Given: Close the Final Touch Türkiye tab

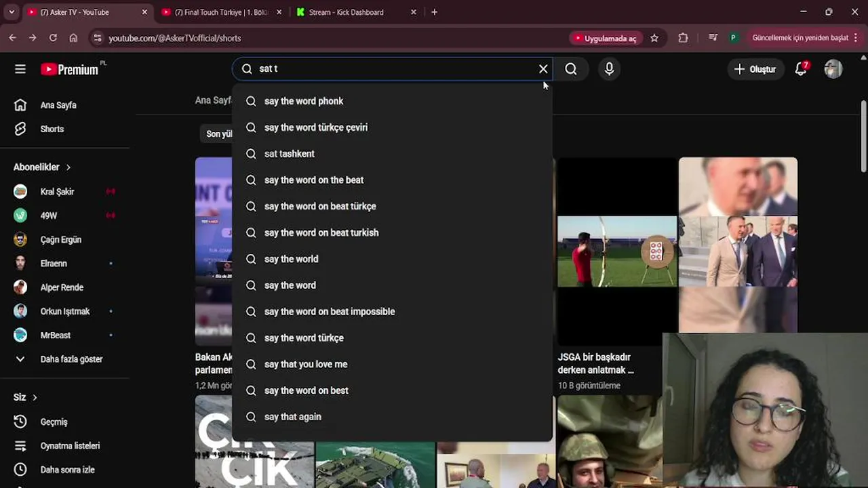Looking at the screenshot, I should tap(279, 12).
